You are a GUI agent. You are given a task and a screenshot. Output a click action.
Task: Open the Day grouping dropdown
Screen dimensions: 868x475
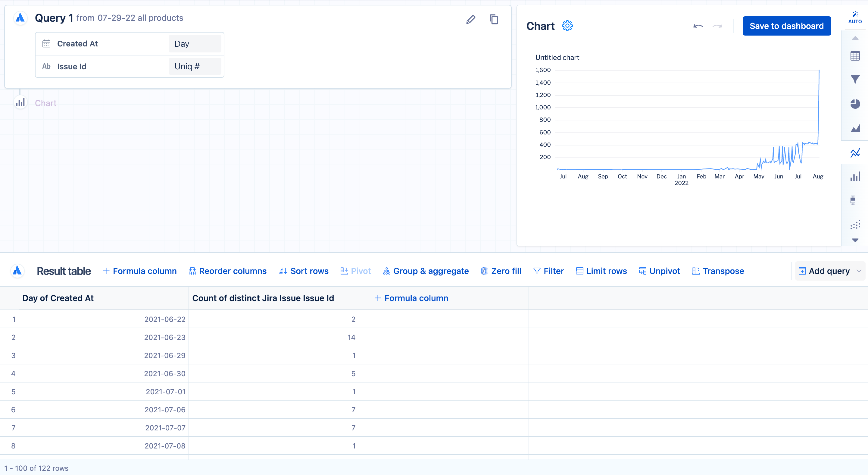[195, 44]
